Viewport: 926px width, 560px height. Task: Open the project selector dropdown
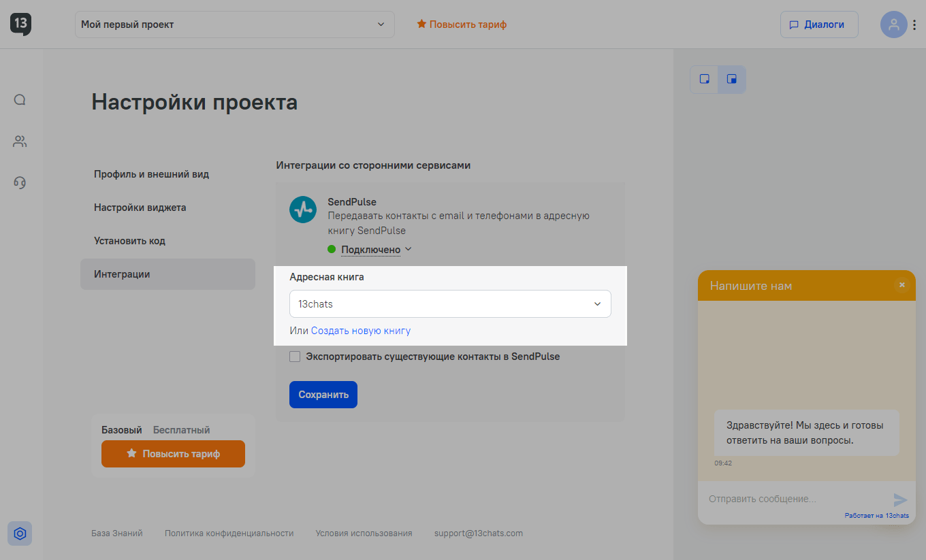tap(234, 24)
